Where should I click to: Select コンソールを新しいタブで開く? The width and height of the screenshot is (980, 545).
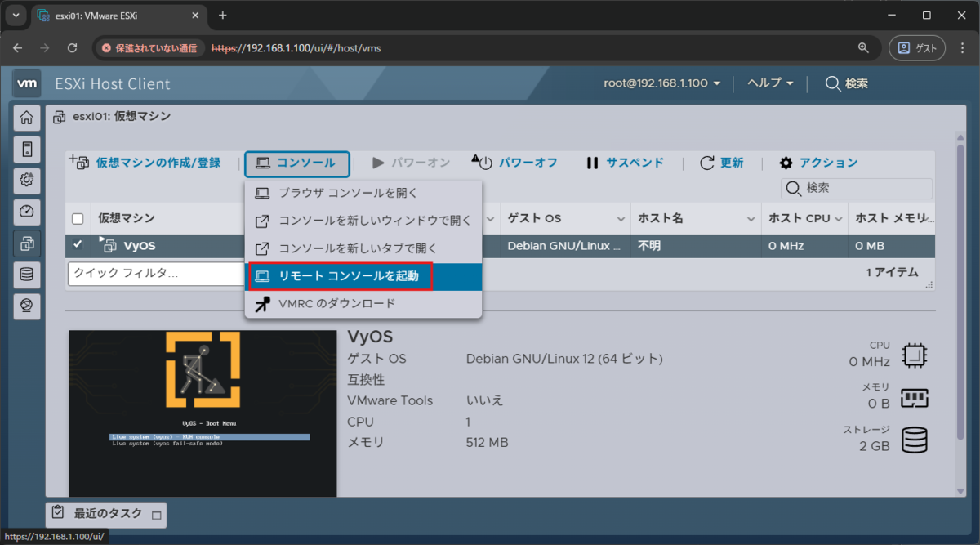(363, 248)
